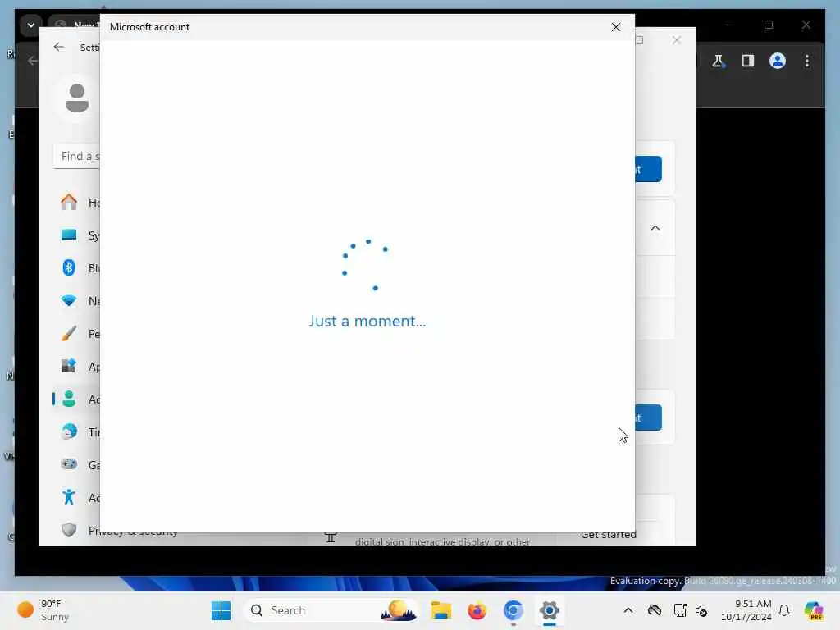Open Copilot preview icon in taskbar
The width and height of the screenshot is (840, 630).
coord(813,610)
